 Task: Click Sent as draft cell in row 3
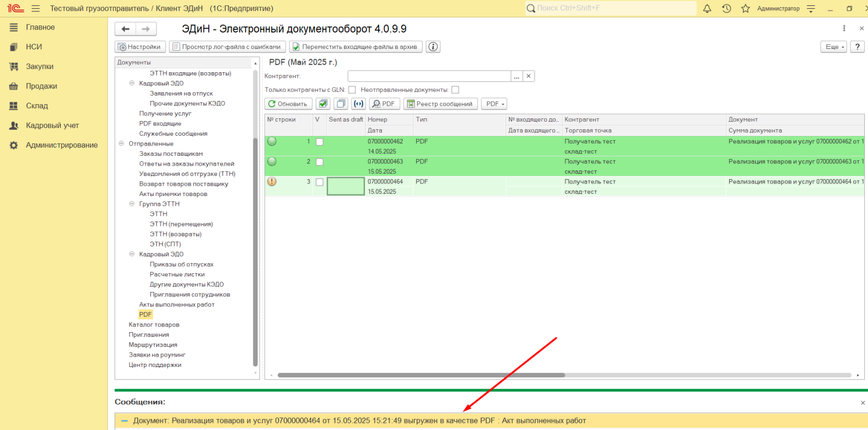[x=346, y=186]
